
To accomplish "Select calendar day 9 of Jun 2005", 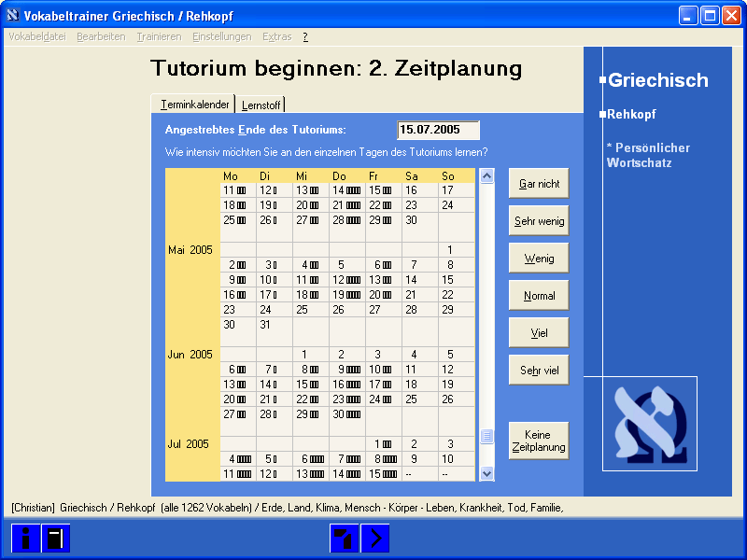I will 347,369.
